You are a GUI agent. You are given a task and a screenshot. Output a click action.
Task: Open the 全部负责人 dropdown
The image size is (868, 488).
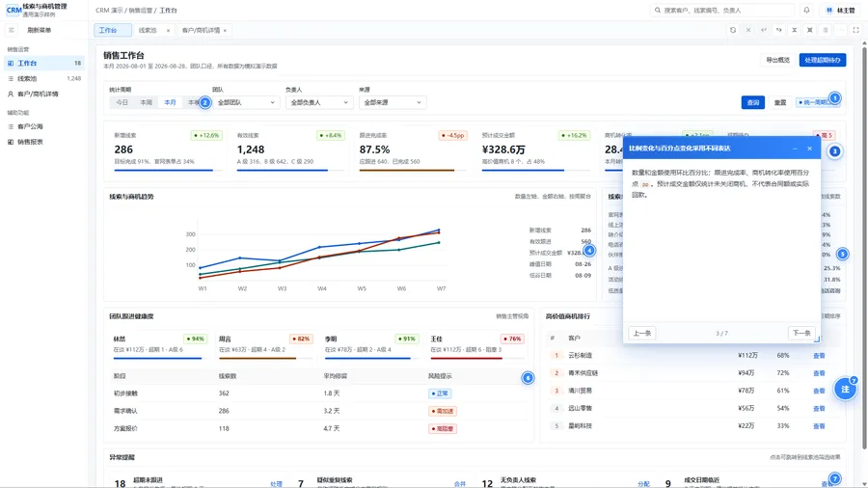click(319, 102)
